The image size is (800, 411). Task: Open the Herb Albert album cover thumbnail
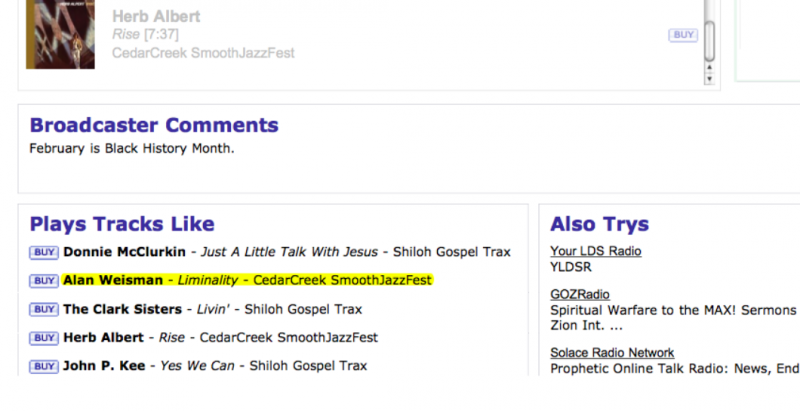click(60, 34)
